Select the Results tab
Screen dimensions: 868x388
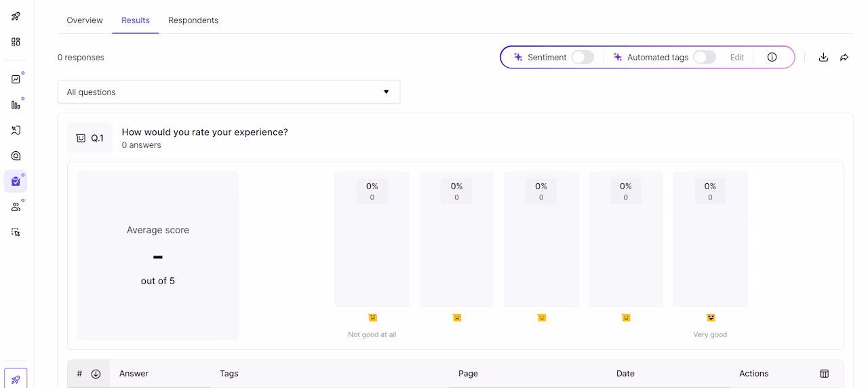tap(136, 20)
